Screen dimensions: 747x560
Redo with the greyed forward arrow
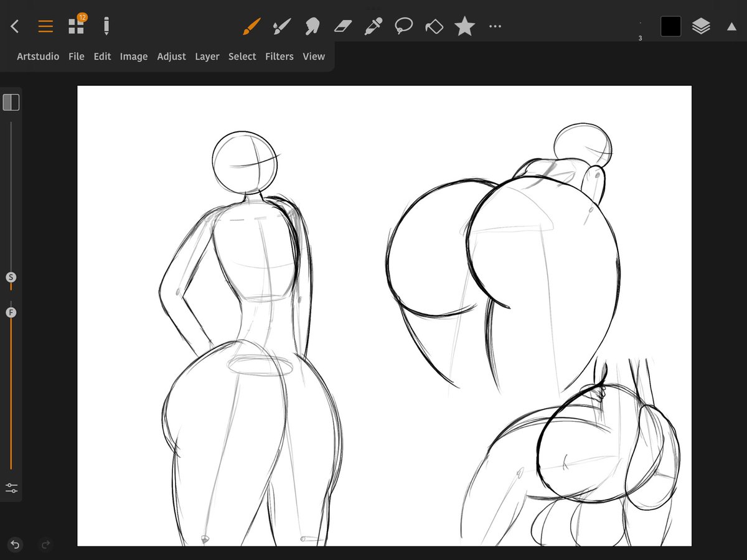(45, 545)
